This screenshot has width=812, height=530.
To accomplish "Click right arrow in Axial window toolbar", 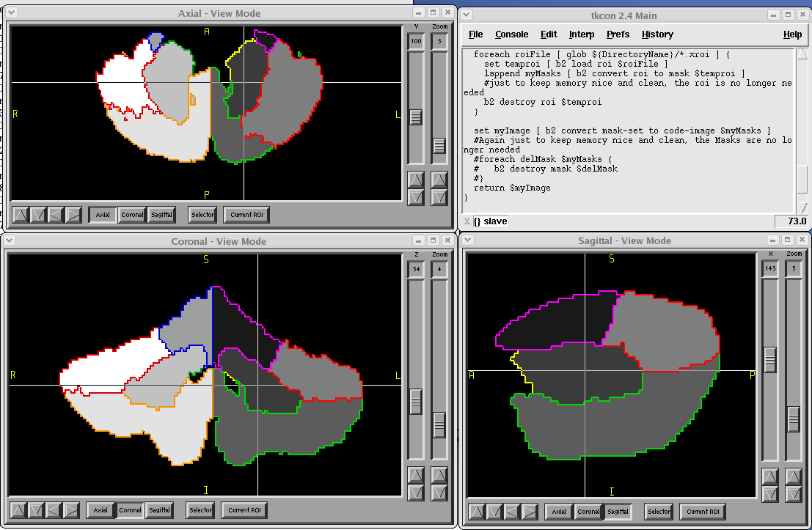I will pyautogui.click(x=73, y=215).
